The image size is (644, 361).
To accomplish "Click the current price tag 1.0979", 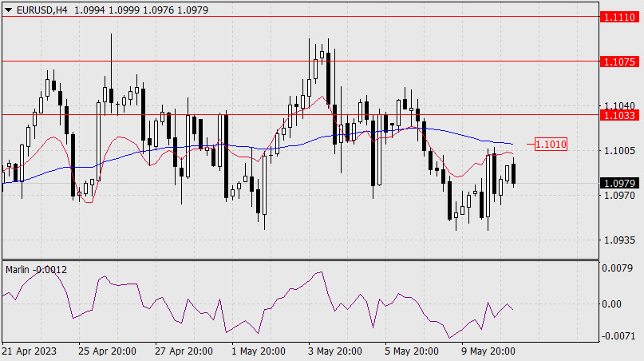I will click(619, 184).
